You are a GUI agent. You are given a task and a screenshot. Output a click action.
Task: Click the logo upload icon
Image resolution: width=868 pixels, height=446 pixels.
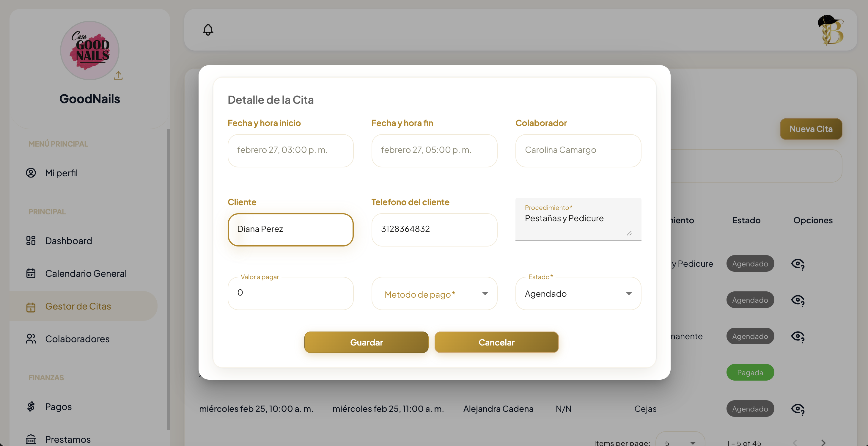pos(118,76)
